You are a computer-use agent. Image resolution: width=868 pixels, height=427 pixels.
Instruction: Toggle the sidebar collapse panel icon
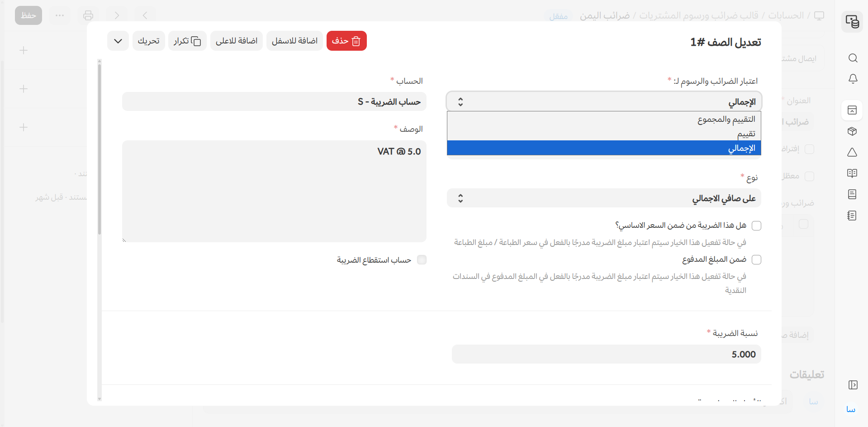pos(853,385)
